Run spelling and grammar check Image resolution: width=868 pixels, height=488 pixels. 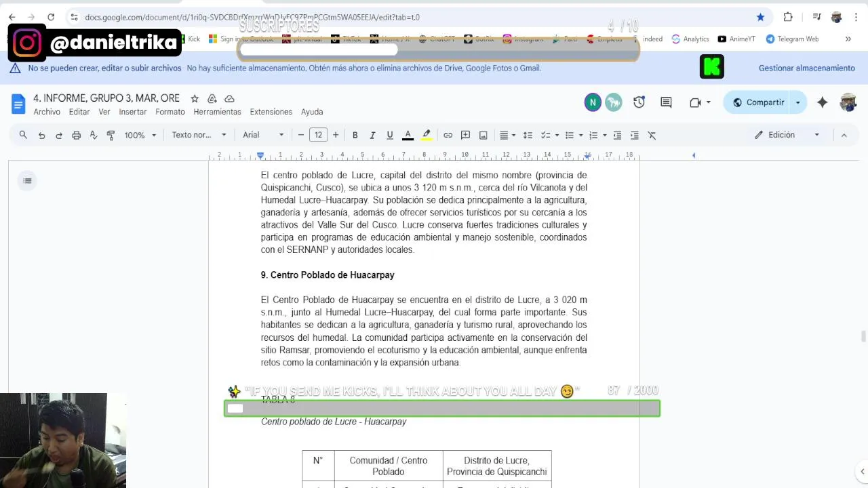[x=94, y=135]
